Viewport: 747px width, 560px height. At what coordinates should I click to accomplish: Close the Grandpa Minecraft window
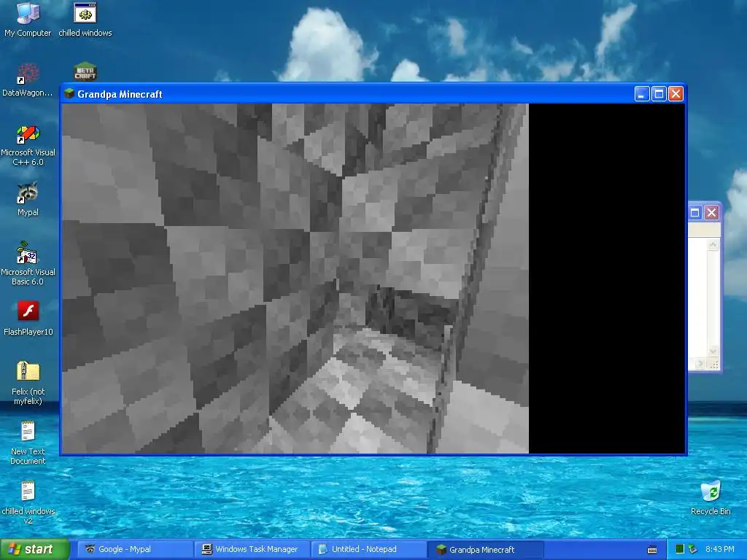tap(676, 94)
